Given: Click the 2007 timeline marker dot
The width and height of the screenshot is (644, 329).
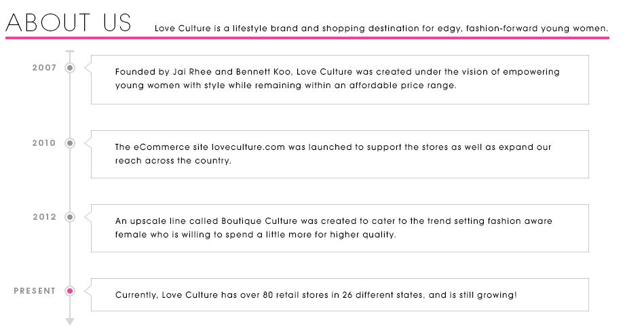Looking at the screenshot, I should 69,68.
